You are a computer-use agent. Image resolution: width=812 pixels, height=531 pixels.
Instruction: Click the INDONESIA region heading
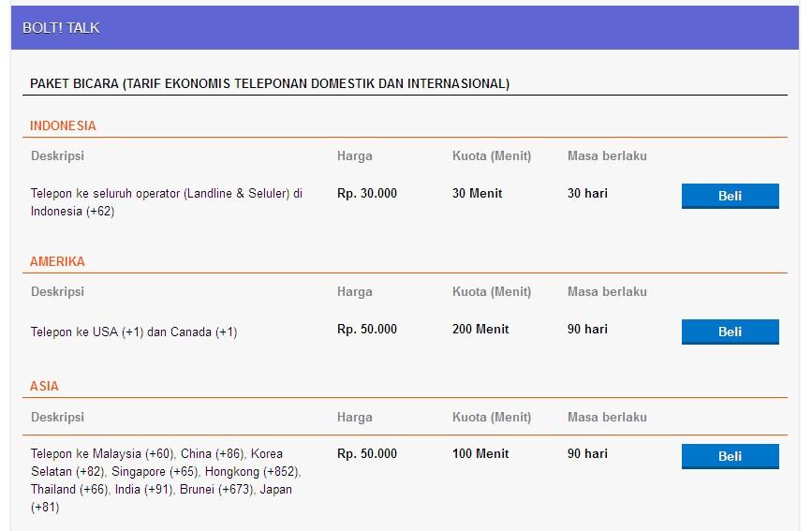tap(63, 125)
